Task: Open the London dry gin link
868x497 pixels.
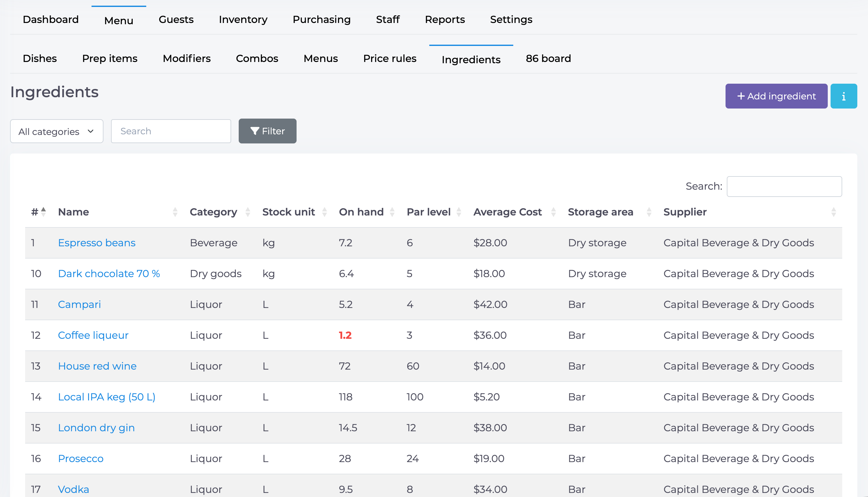Action: click(96, 428)
